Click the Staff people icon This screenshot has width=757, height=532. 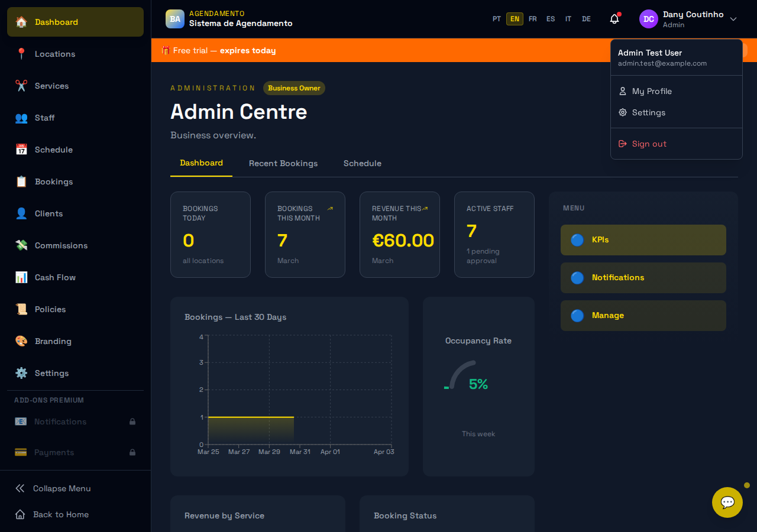click(21, 118)
